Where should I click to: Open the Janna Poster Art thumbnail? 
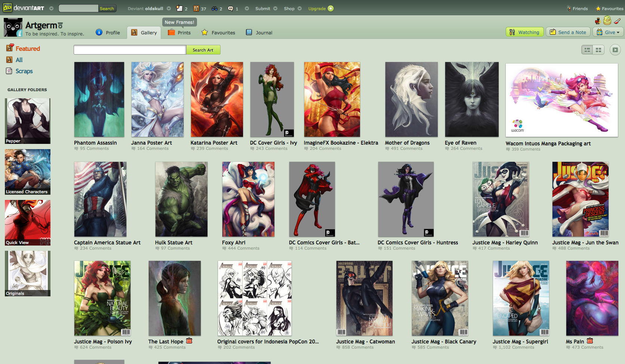(x=157, y=99)
